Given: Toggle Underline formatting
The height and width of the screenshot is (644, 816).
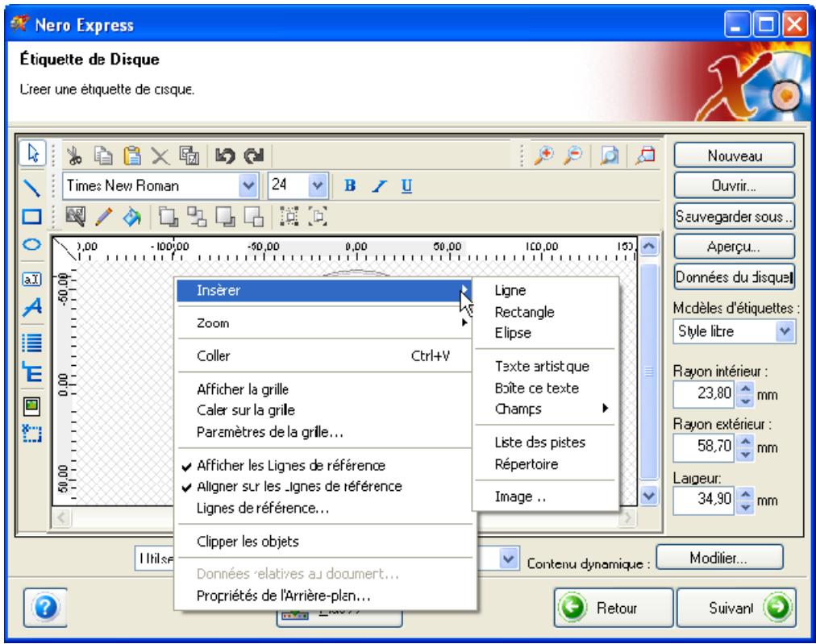Looking at the screenshot, I should 407,185.
